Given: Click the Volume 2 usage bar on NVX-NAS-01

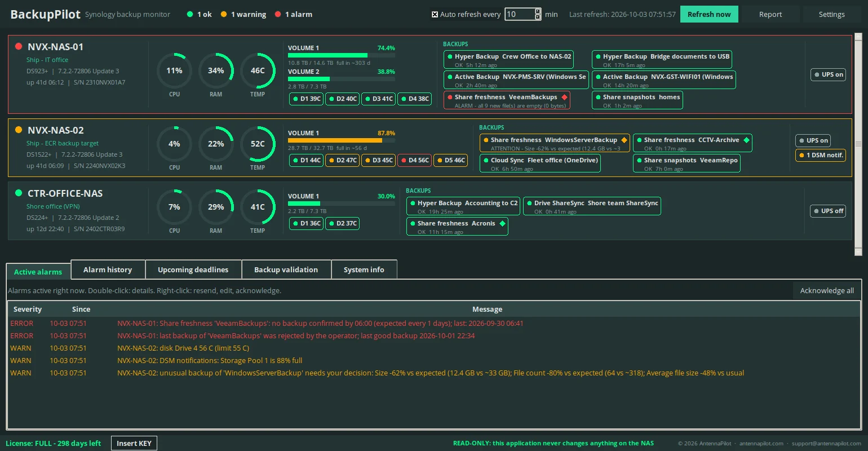Looking at the screenshot, I should 342,79.
